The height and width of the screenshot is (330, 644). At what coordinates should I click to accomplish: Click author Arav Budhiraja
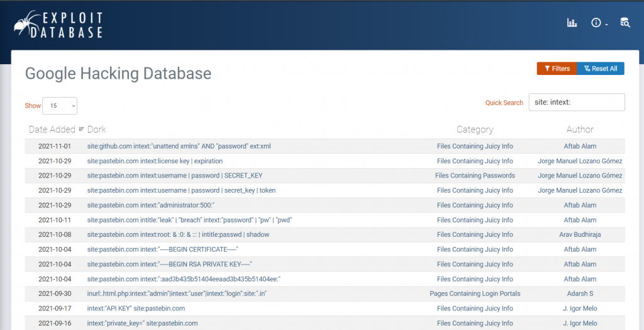click(580, 234)
